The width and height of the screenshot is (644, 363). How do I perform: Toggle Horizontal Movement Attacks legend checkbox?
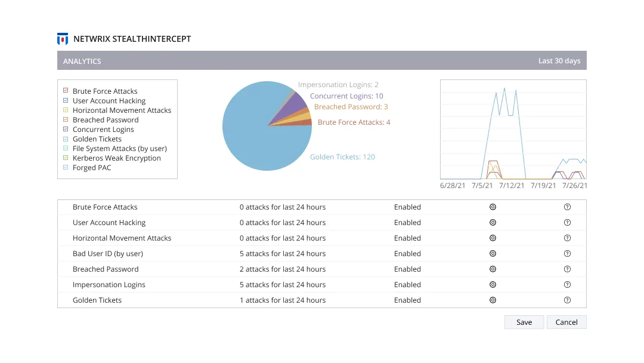coord(66,110)
